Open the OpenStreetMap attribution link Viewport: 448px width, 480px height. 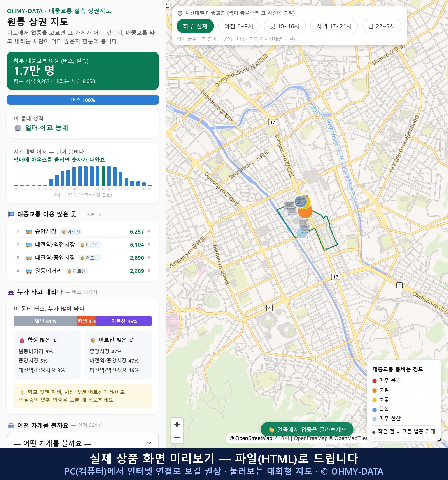[254, 438]
